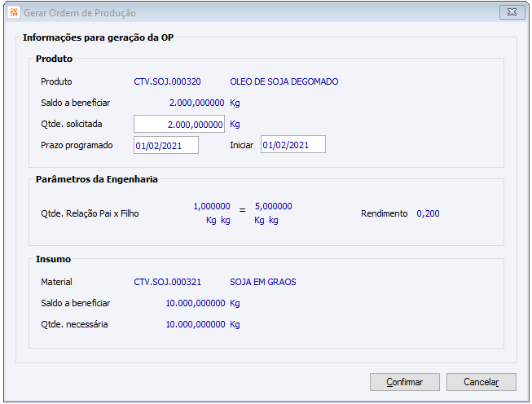The height and width of the screenshot is (404, 532).
Task: Click the child quantity 5,000000
Action: point(274,206)
